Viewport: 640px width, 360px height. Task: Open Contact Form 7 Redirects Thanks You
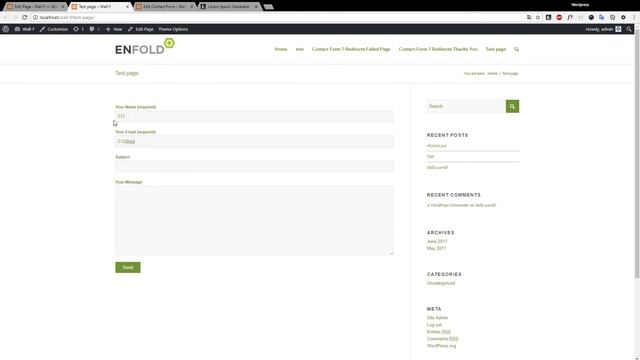pyautogui.click(x=438, y=49)
